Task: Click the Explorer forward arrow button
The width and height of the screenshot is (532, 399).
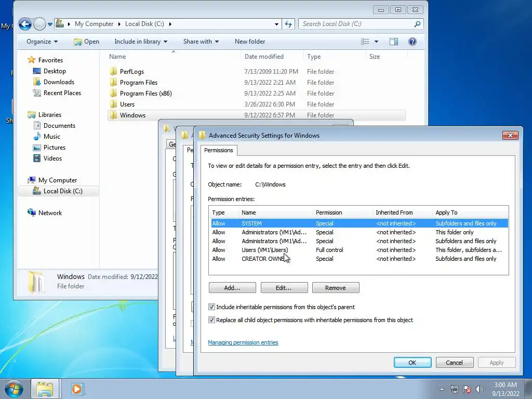Action: click(39, 24)
